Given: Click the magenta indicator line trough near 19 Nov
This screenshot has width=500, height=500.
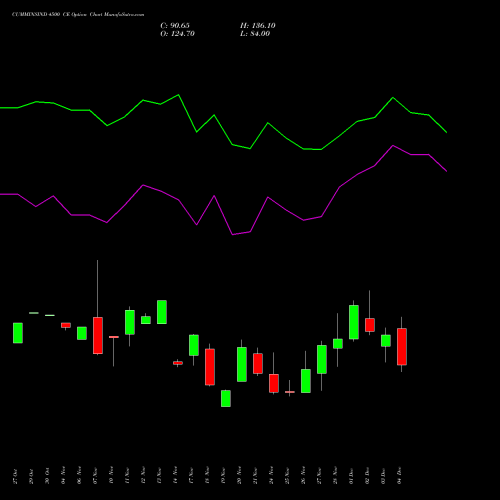Looking at the screenshot, I should [233, 235].
